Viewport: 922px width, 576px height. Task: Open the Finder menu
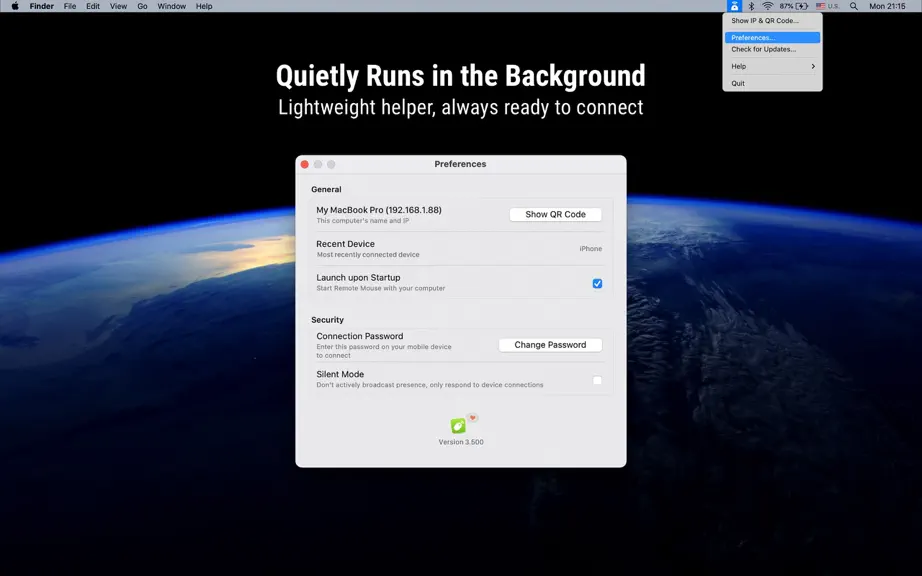point(42,6)
